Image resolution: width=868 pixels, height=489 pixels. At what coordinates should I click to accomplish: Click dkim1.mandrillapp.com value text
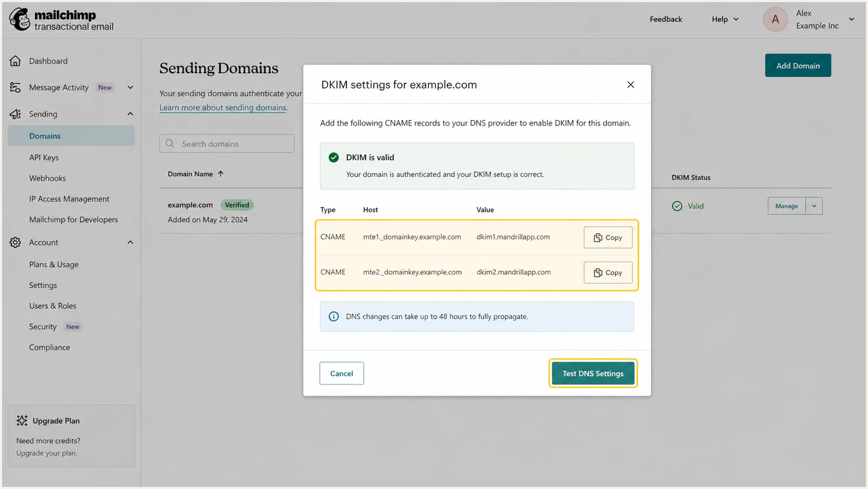click(513, 237)
